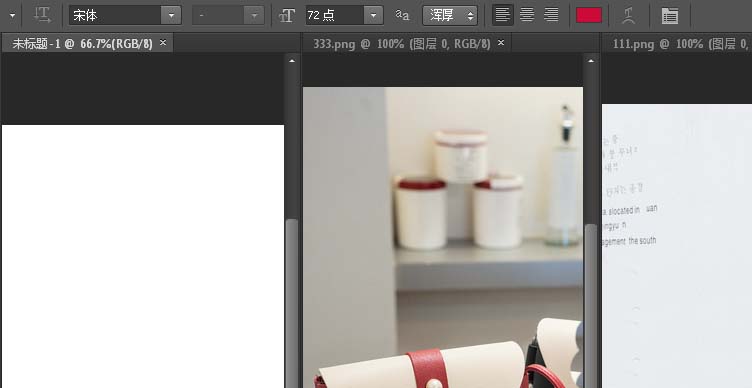Click the 333.png vertical scrollbar thumb
The width and height of the screenshot is (752, 388).
[590, 306]
